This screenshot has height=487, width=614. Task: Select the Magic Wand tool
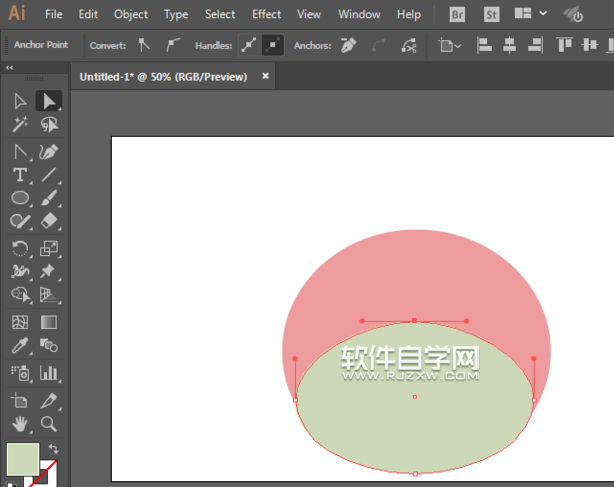(x=20, y=125)
